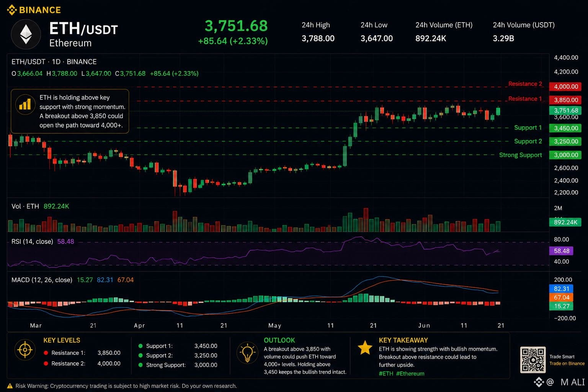This screenshot has height=392, width=588.
Task: Click the Vol · ETH indicator label
Action: pos(25,206)
